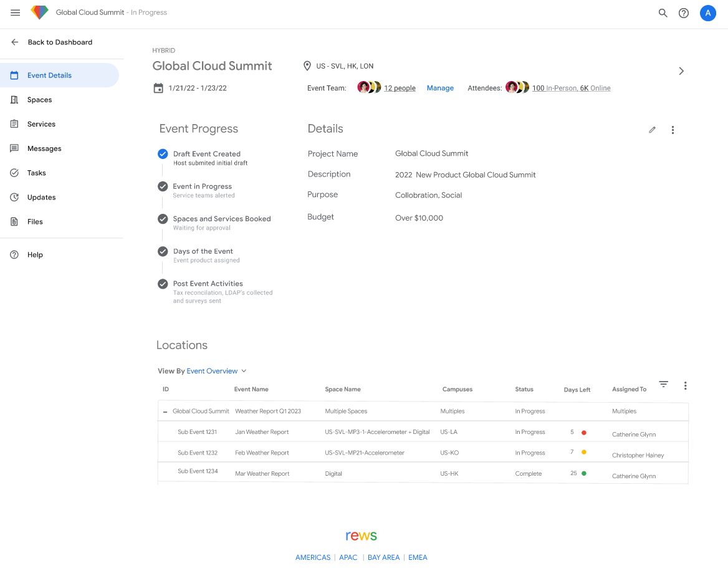Click Back to Dashboard
Image resolution: width=728 pixels, height=568 pixels.
tap(59, 42)
